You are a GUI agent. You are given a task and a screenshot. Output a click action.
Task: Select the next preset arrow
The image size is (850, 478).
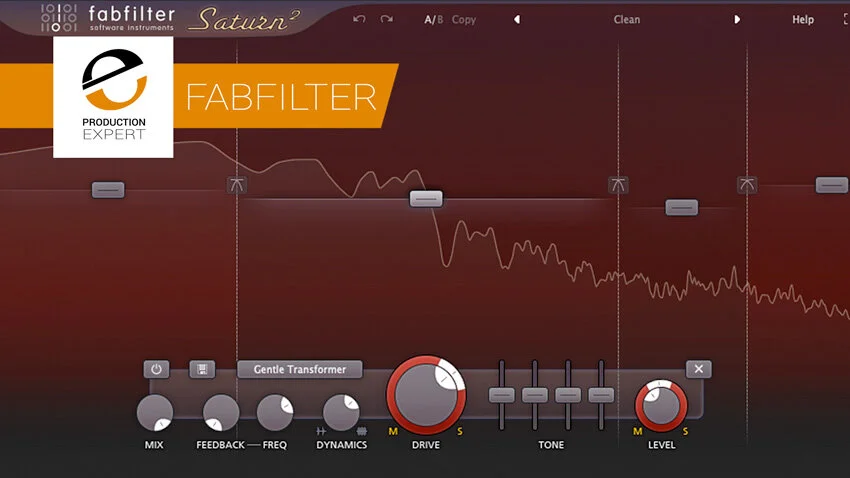click(x=737, y=20)
